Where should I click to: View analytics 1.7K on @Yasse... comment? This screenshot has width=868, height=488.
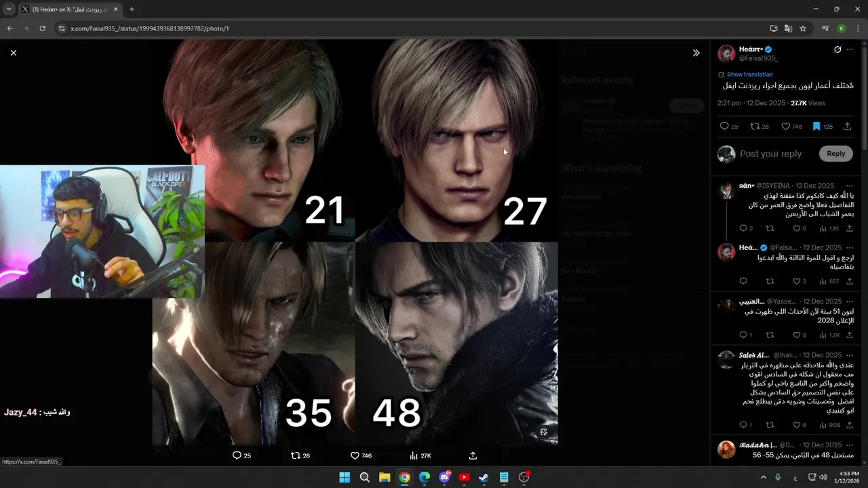click(829, 335)
